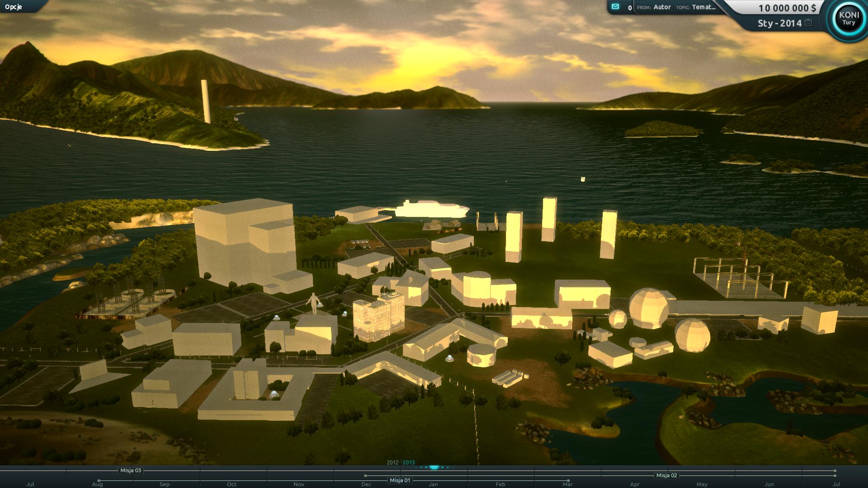Click the Oct month on the timeline
This screenshot has width=868, height=488.
[x=232, y=484]
